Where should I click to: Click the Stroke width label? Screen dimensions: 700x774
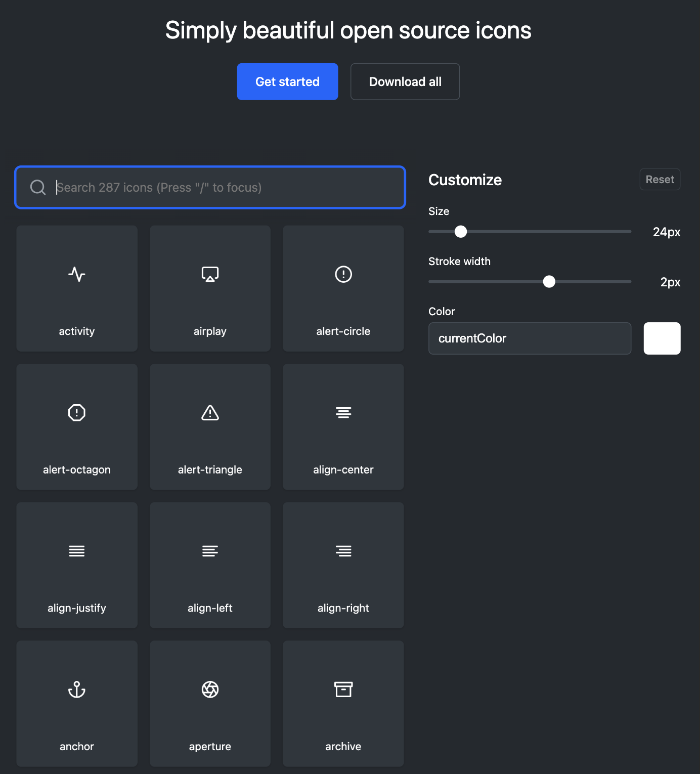[x=459, y=262]
